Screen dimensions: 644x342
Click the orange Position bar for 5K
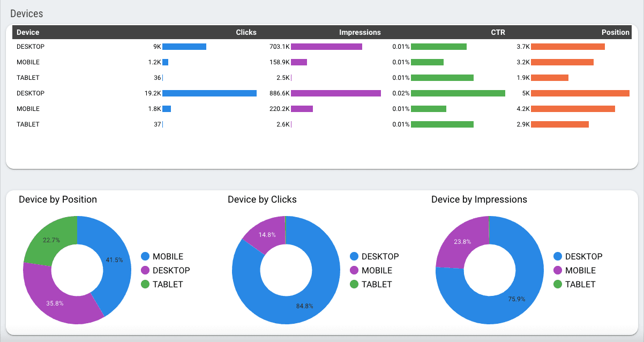click(580, 93)
